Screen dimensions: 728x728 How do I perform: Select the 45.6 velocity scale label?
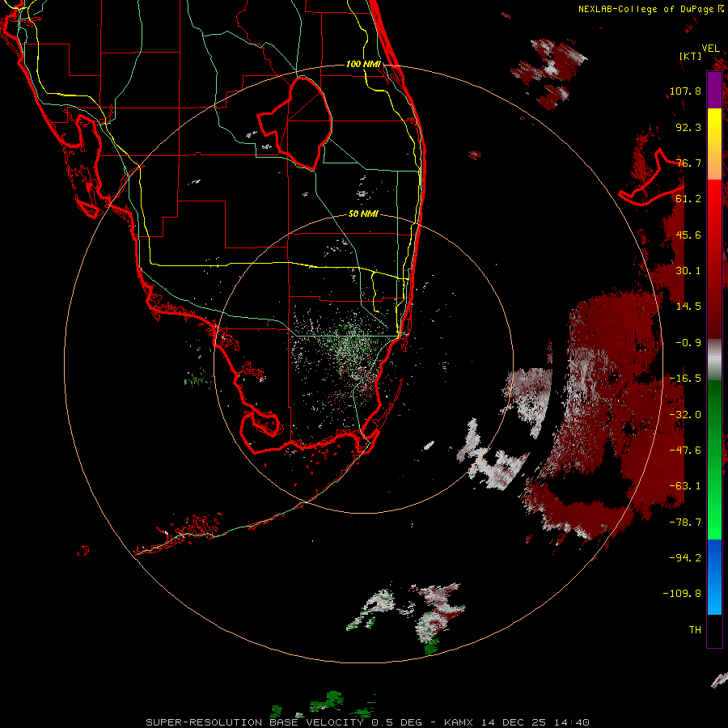coord(688,235)
